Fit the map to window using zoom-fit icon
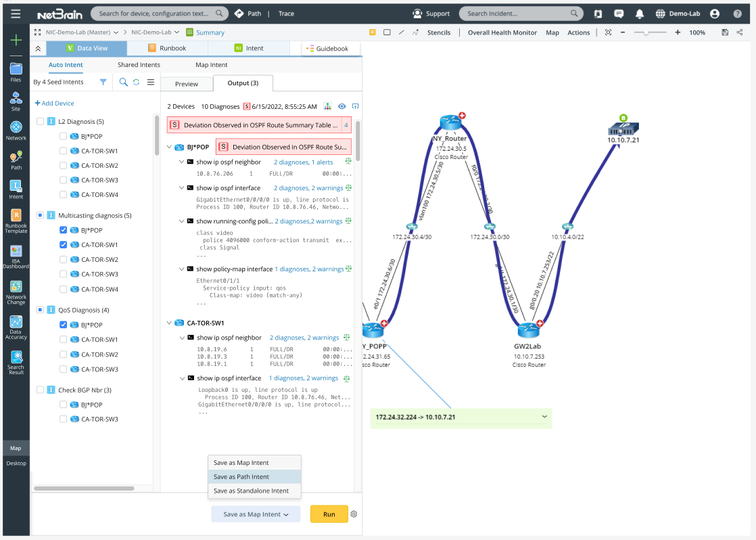 click(x=607, y=32)
